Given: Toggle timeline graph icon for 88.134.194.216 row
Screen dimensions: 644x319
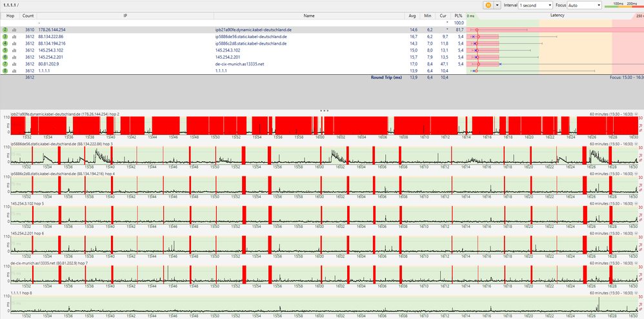Looking at the screenshot, I should pos(14,43).
